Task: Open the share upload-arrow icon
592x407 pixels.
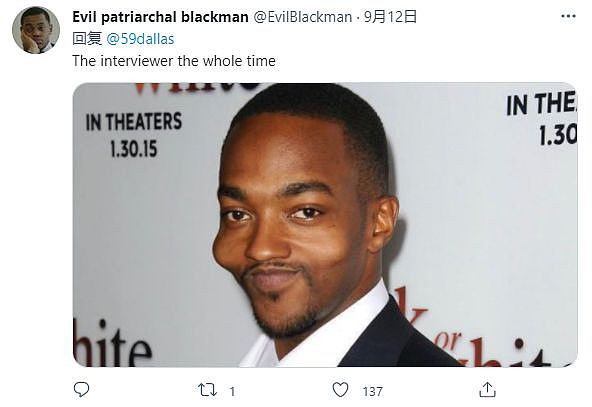Action: [x=487, y=390]
